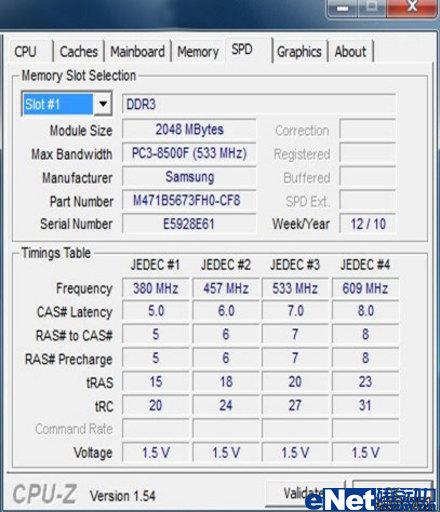Open the Graphics tab
The width and height of the screenshot is (440, 512).
point(299,52)
